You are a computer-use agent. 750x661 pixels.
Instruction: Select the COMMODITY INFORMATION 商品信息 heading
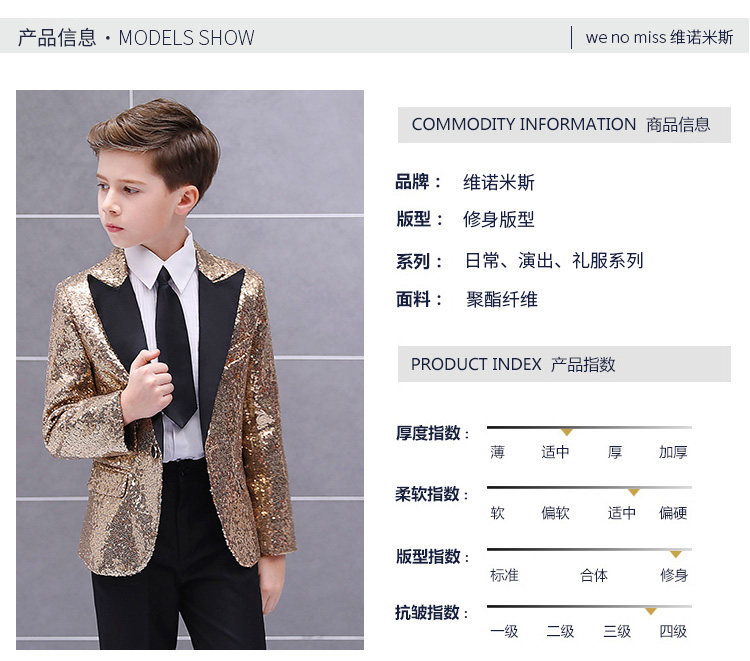point(561,124)
